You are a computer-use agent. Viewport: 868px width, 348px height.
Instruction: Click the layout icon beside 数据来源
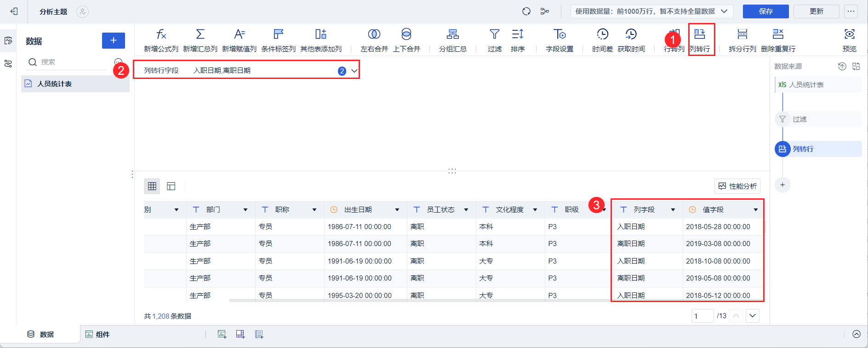(856, 67)
